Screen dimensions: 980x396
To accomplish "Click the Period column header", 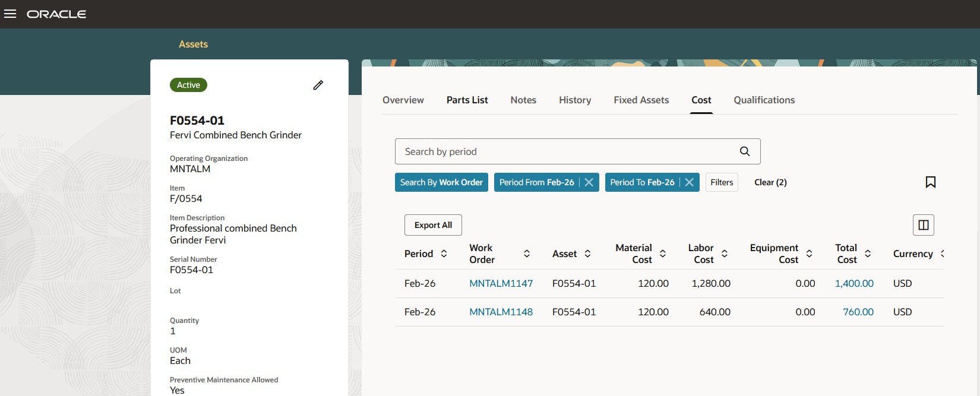I will point(419,254).
